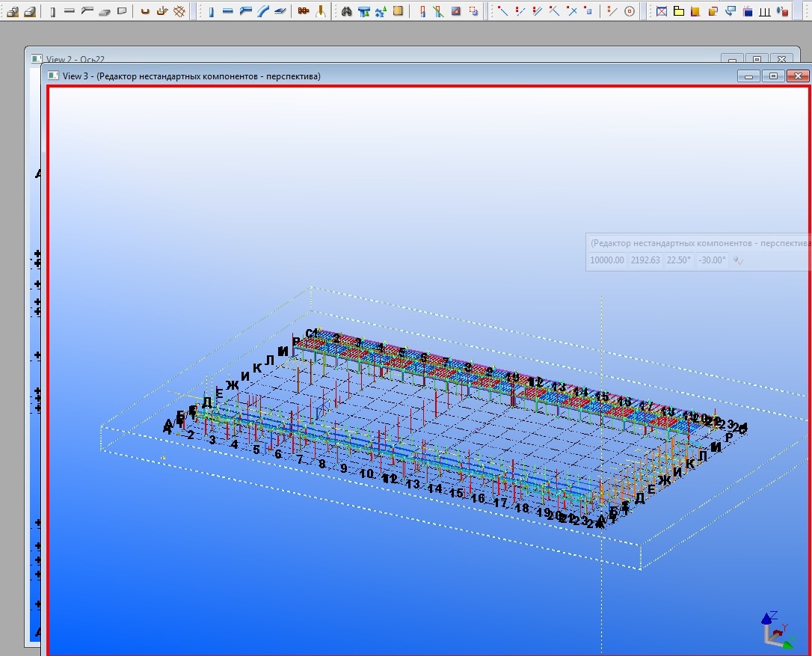Choose the gray concrete beam tool
Screen dimensions: 812x656
pos(70,11)
